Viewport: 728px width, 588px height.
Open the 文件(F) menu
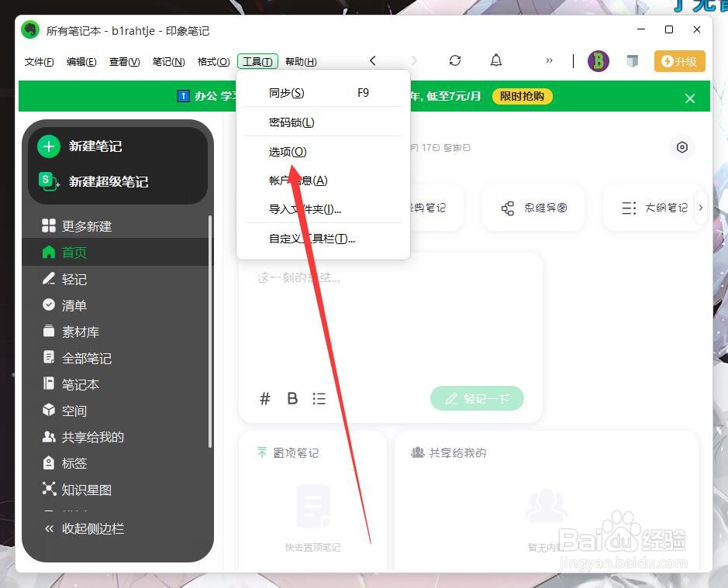39,62
